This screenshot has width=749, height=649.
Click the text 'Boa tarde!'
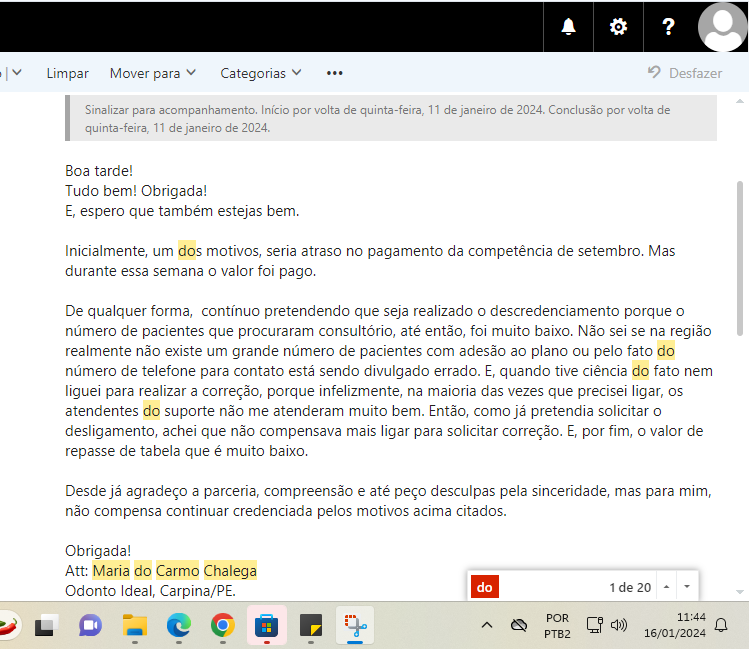coord(99,171)
